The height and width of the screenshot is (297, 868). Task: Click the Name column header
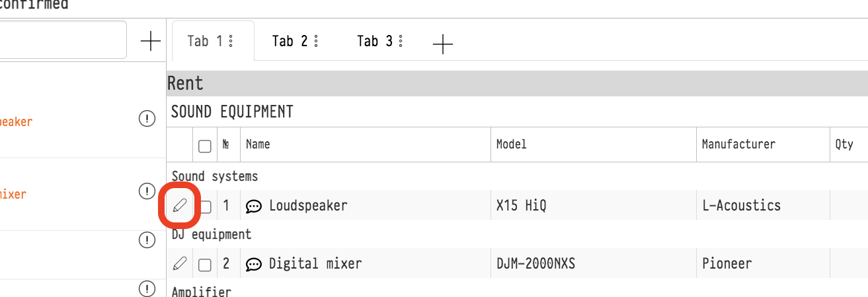tap(258, 145)
